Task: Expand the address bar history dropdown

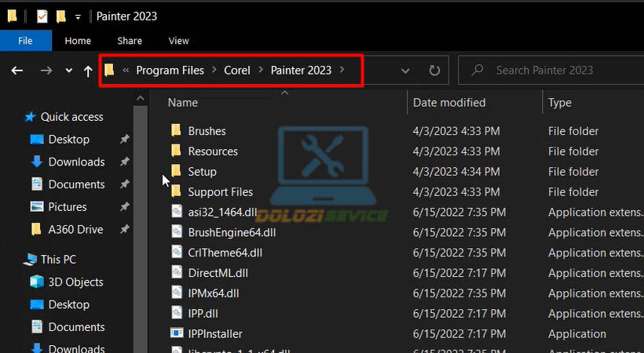Action: 405,71
